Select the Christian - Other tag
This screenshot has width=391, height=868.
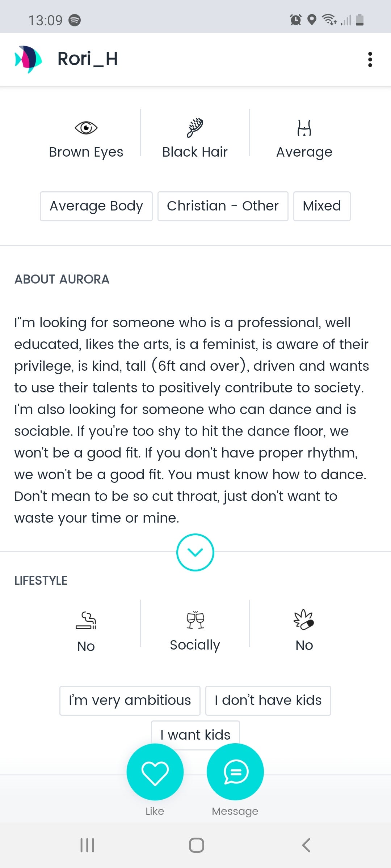(223, 206)
